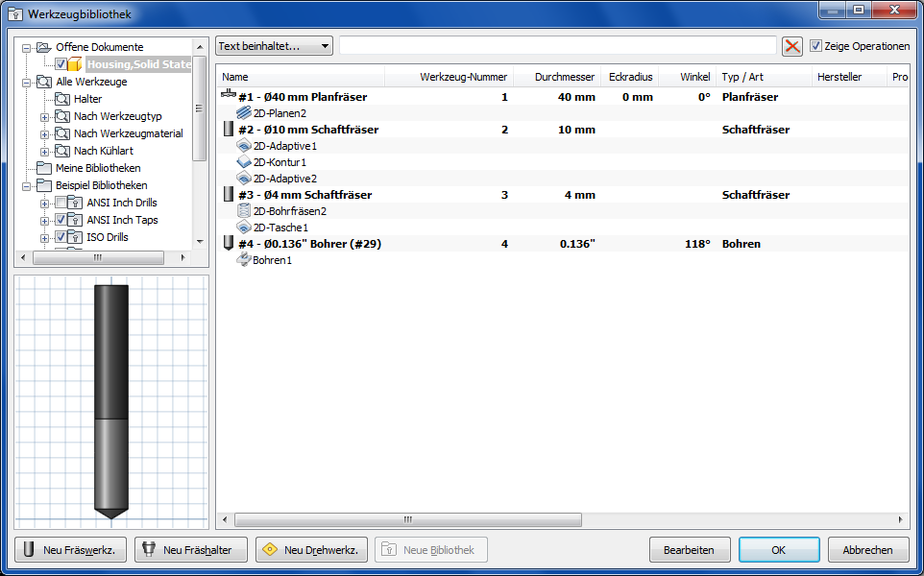Click the 2D-Adaptive1 operation icon
The width and height of the screenshot is (924, 576).
pyautogui.click(x=244, y=146)
